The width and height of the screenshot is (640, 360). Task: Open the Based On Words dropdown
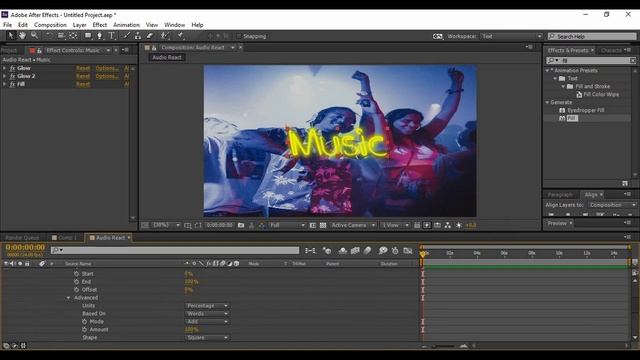click(207, 313)
